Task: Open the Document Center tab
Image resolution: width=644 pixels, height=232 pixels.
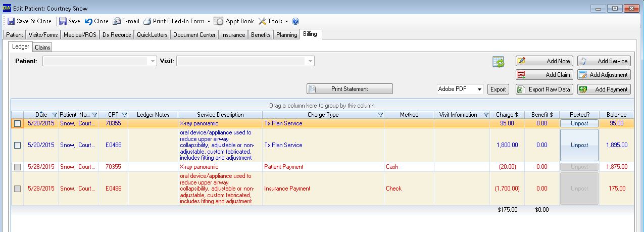Action: pos(194,35)
